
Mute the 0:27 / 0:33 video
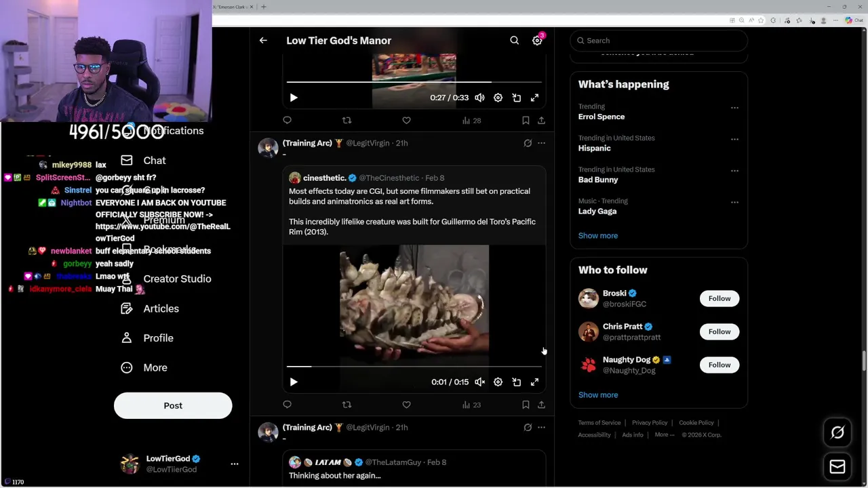coord(479,98)
